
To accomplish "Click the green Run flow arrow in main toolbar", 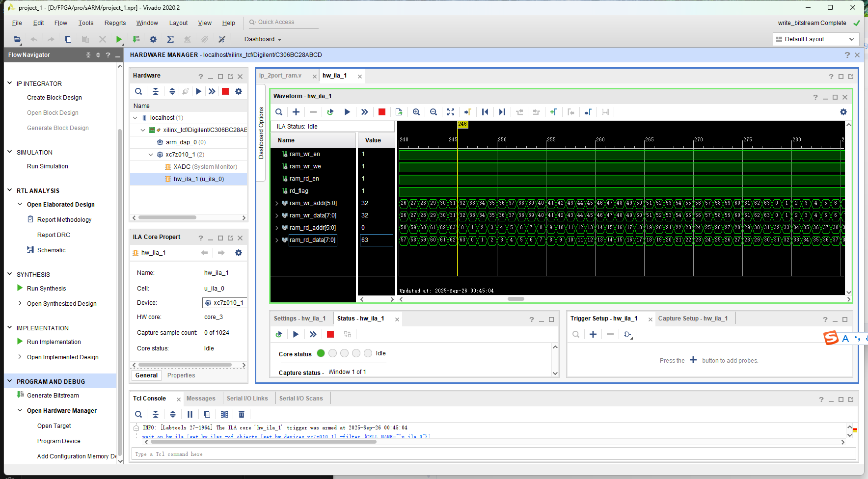I will point(119,39).
